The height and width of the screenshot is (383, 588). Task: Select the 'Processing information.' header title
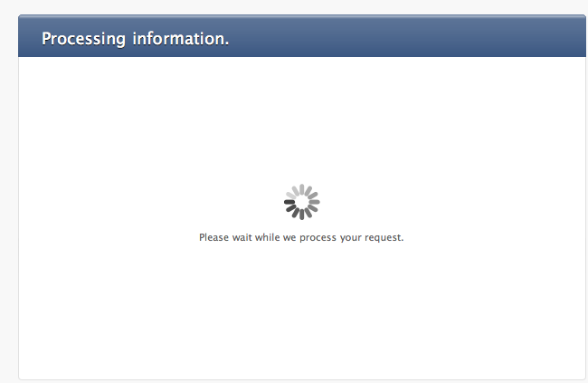click(x=135, y=39)
